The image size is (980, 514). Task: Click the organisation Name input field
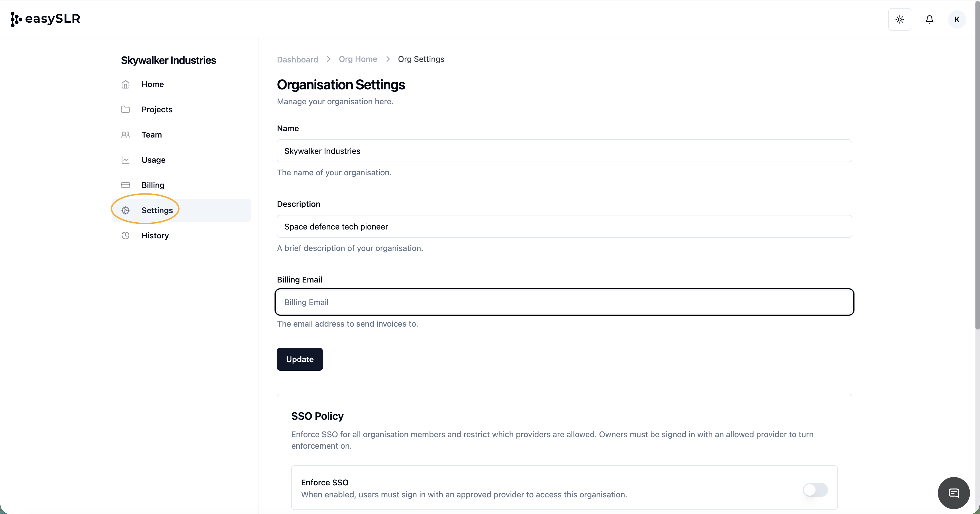(x=564, y=151)
